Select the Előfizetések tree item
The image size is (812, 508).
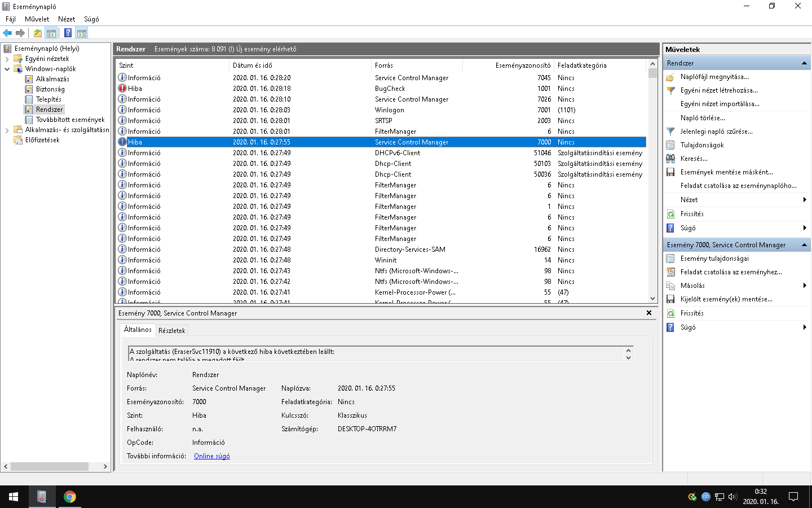[x=42, y=140]
